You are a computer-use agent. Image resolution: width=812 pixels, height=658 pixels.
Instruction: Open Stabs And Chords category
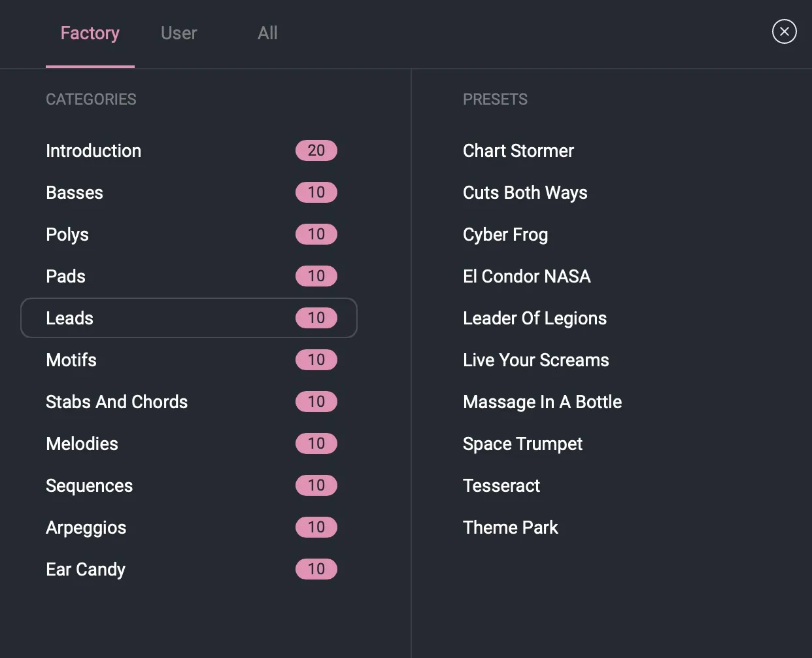pos(116,402)
